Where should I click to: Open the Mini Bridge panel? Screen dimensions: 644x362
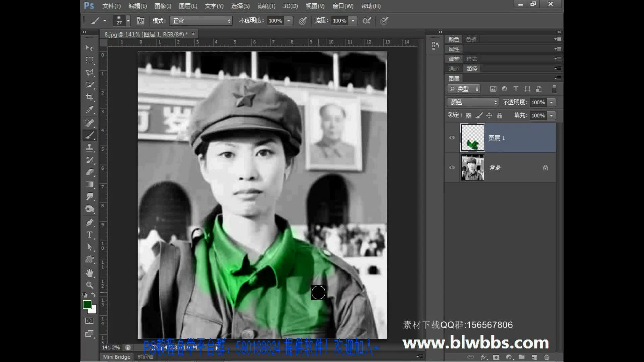pos(116,357)
